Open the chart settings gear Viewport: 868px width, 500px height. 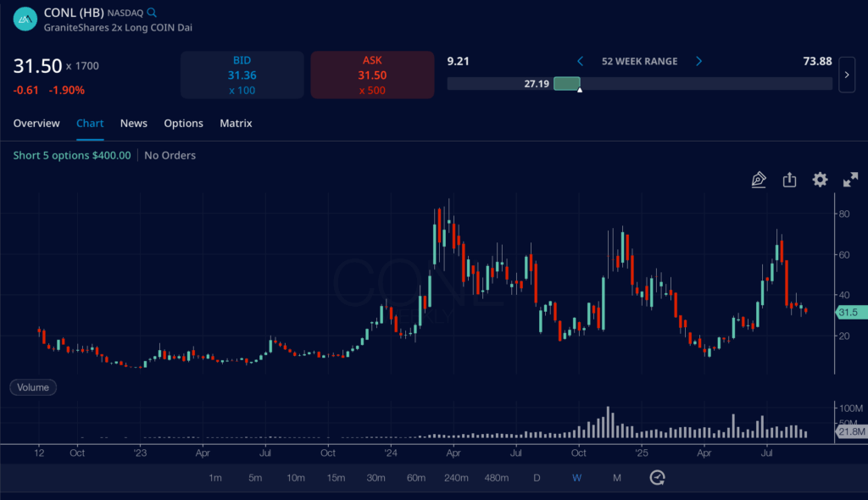pos(819,180)
